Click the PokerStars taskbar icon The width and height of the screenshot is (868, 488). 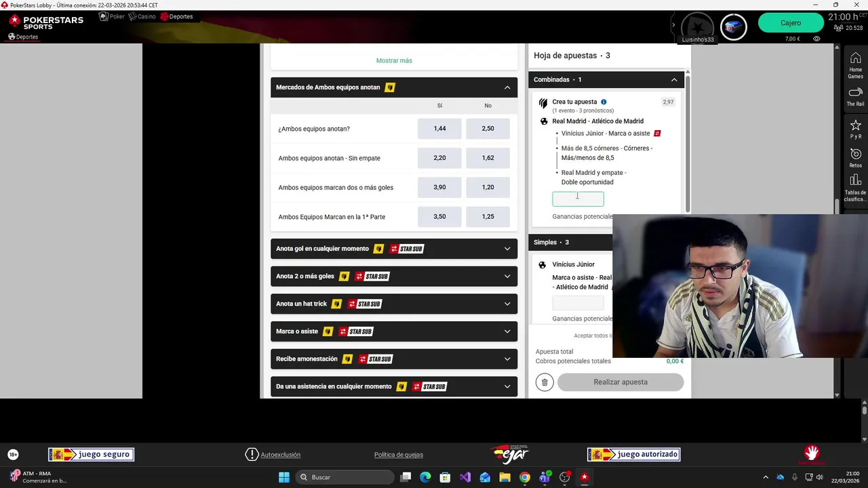tap(584, 477)
